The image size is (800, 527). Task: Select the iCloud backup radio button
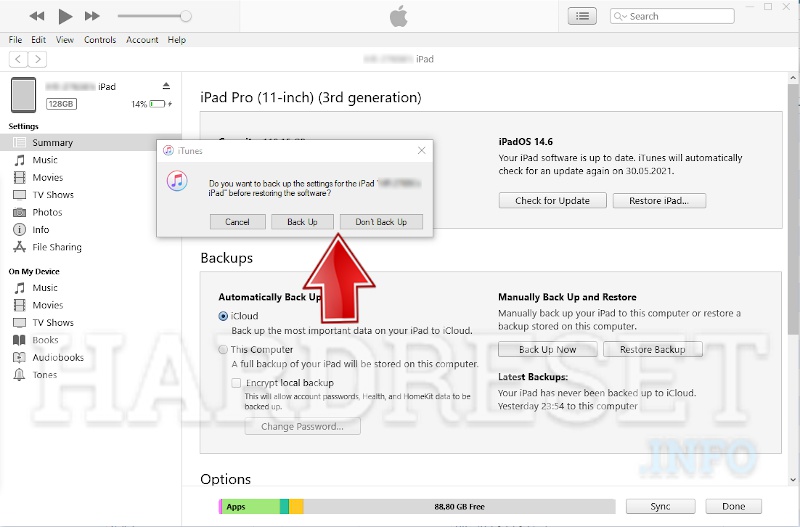coord(223,316)
